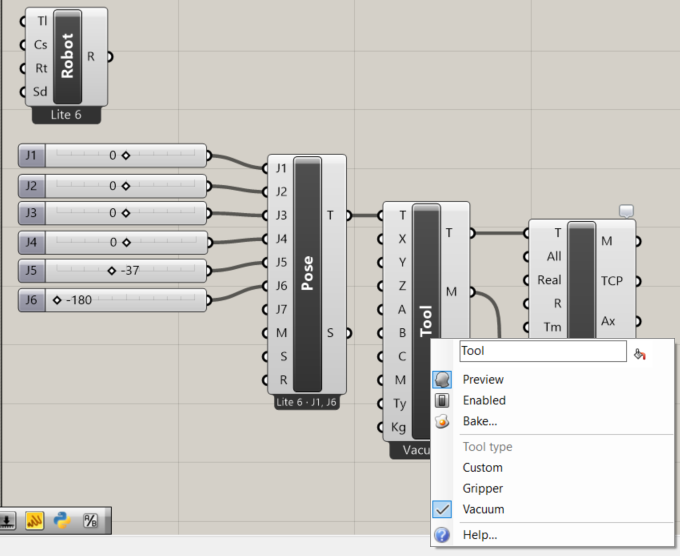Click the Pose component's M input
This screenshot has height=556, width=680.
tap(281, 333)
